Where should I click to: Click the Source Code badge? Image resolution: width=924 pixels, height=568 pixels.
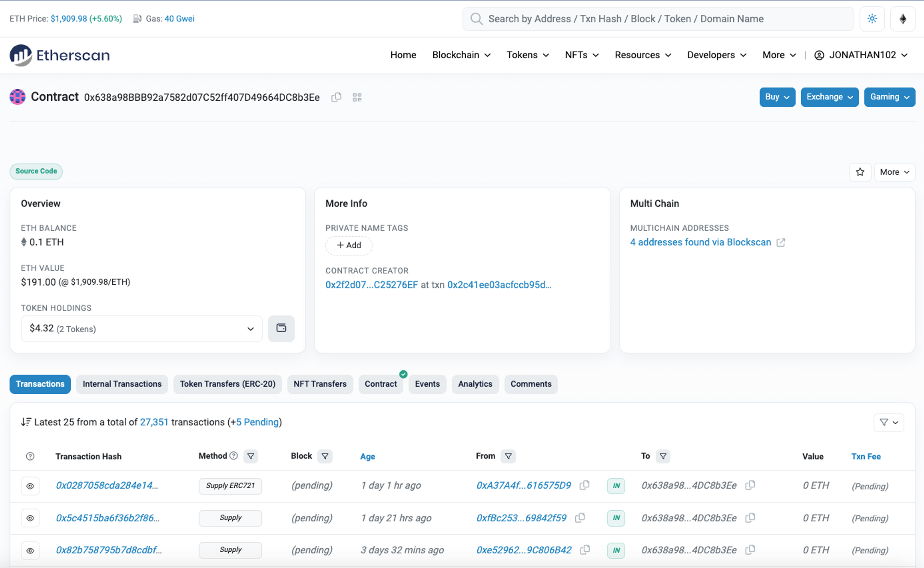click(36, 171)
